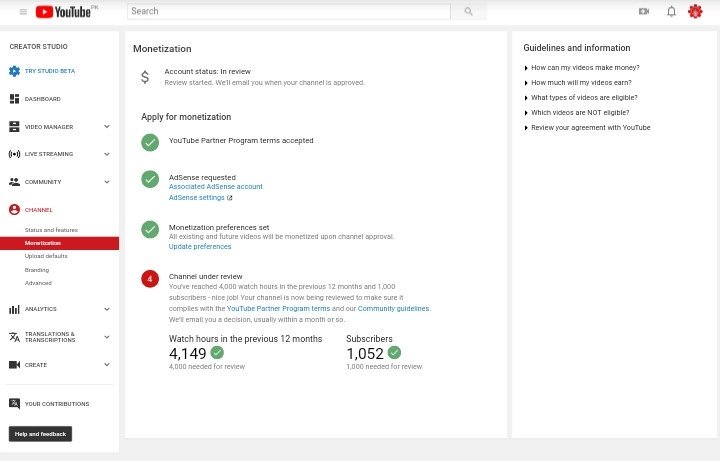This screenshot has height=461, width=720.
Task: Click the 'Apply for monetization' heading
Action: (x=186, y=117)
